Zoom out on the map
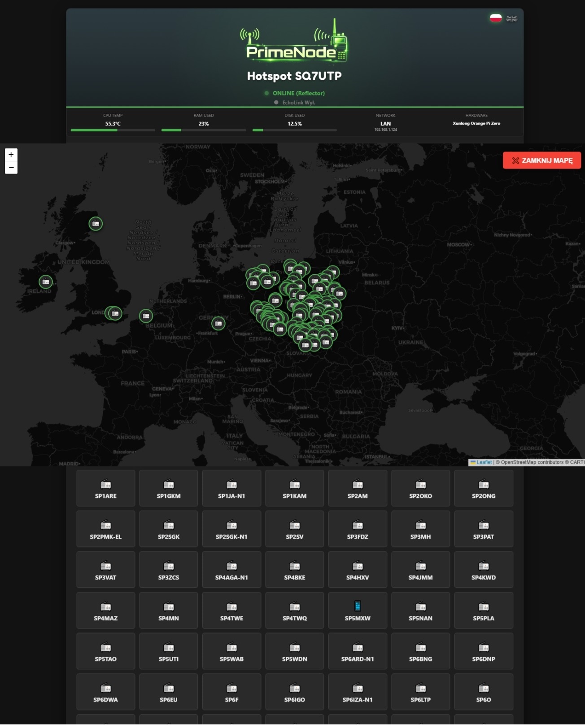The height and width of the screenshot is (728, 585). tap(11, 168)
